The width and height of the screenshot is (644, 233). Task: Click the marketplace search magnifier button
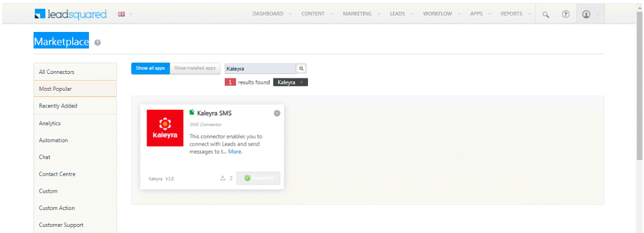click(x=301, y=69)
